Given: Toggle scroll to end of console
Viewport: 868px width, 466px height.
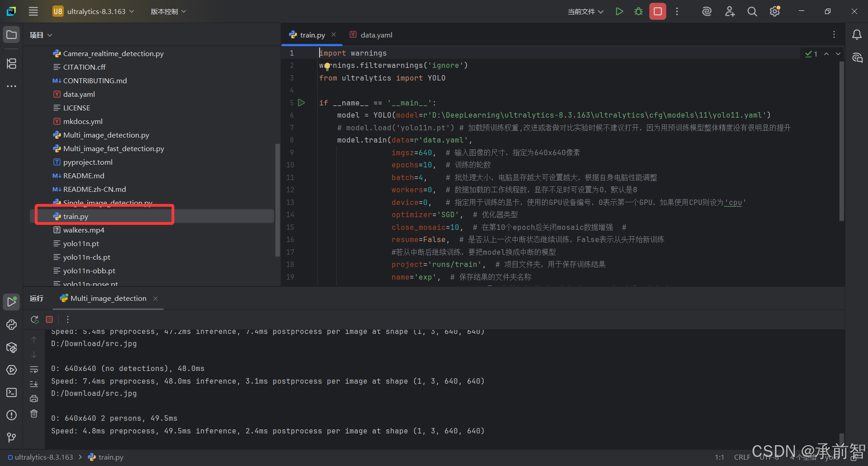Looking at the screenshot, I should (x=34, y=384).
